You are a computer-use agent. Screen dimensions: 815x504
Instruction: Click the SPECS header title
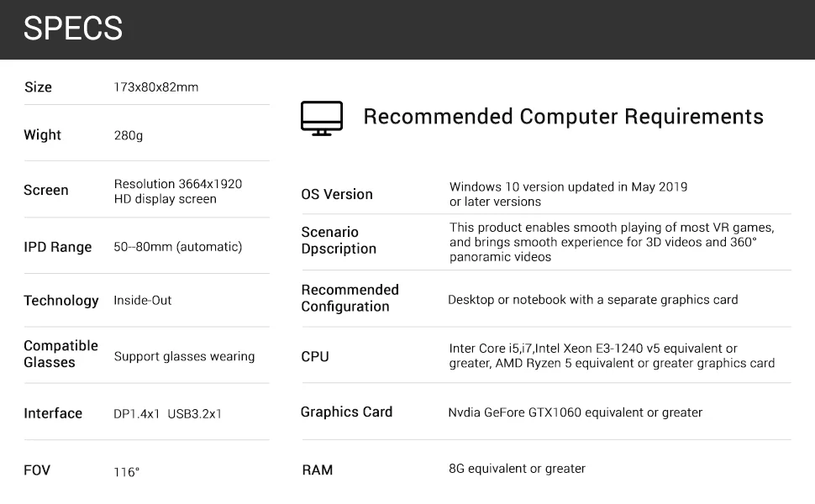73,29
